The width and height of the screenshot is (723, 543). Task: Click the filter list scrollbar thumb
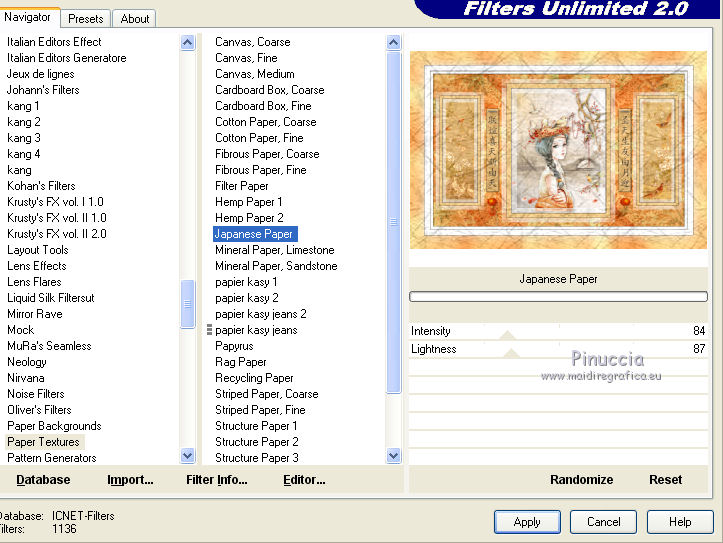click(x=393, y=222)
